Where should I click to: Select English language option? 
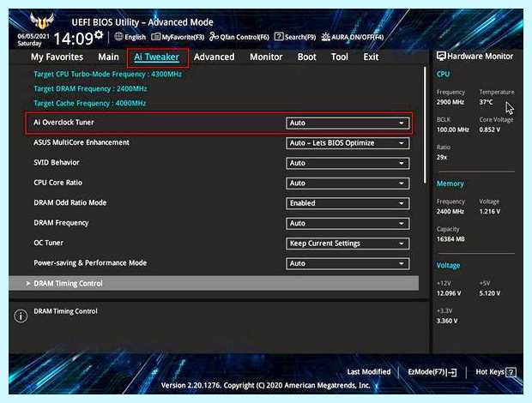pyautogui.click(x=135, y=37)
